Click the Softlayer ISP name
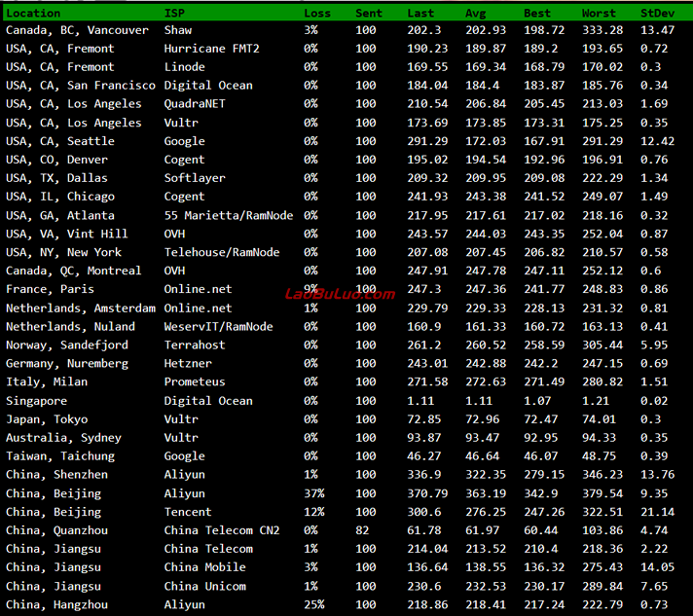 (195, 178)
